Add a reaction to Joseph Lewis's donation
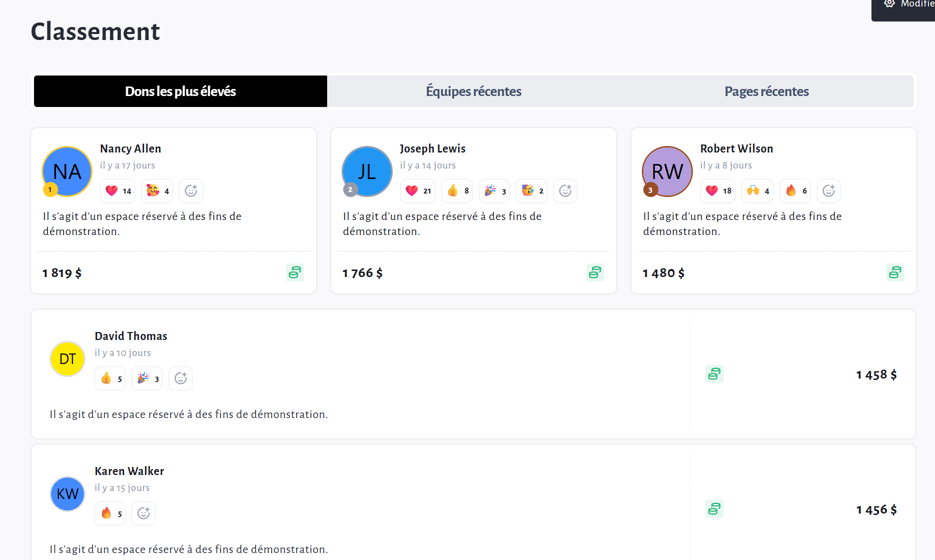The height and width of the screenshot is (560, 935). [565, 191]
